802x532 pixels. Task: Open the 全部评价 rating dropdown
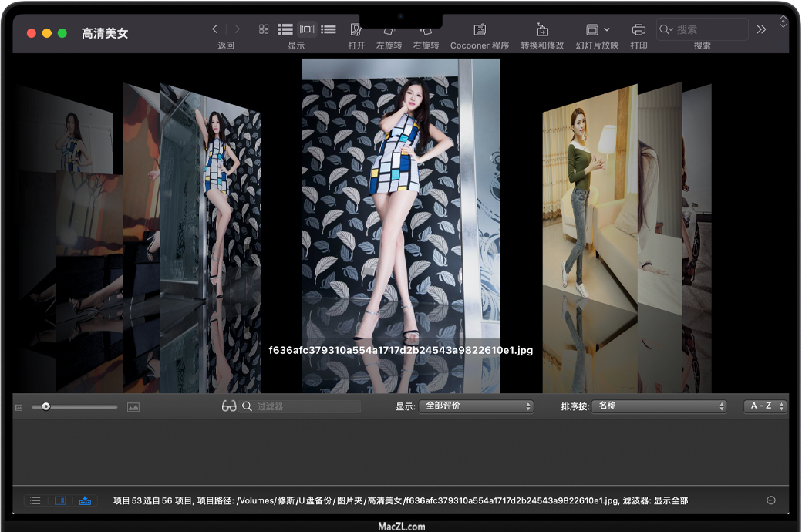point(476,406)
